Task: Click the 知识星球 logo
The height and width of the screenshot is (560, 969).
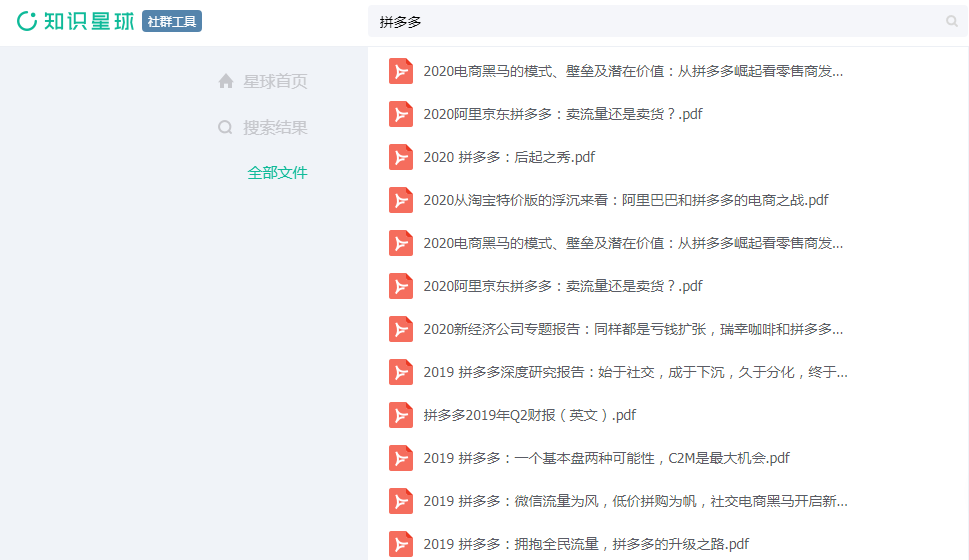Action: (x=75, y=21)
